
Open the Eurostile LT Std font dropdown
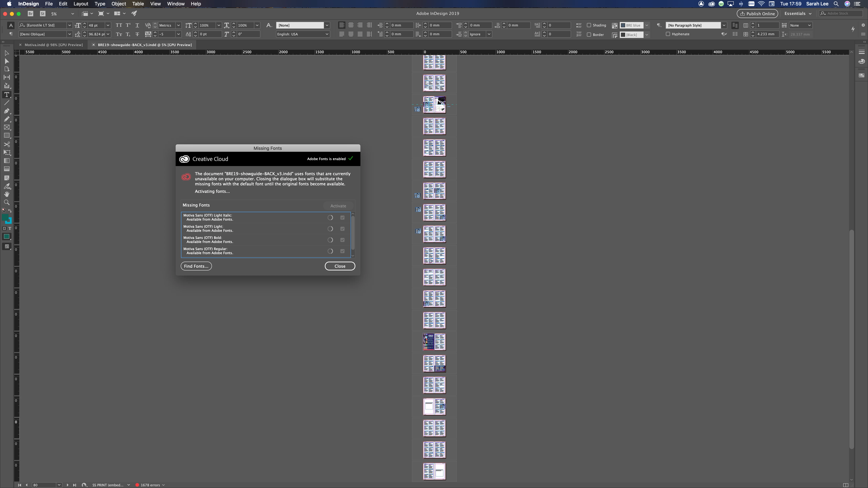click(69, 25)
